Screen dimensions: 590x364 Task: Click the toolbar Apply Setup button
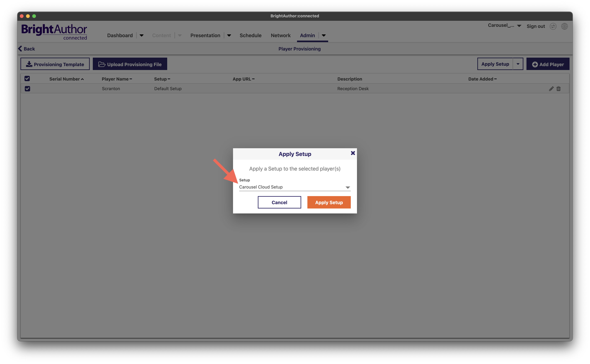point(495,64)
